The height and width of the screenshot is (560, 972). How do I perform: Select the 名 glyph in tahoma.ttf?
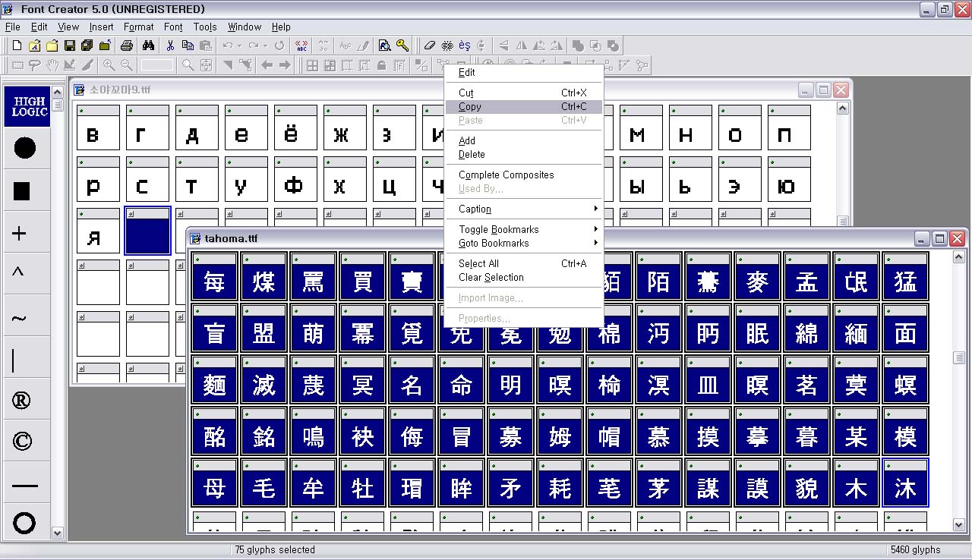click(x=412, y=379)
